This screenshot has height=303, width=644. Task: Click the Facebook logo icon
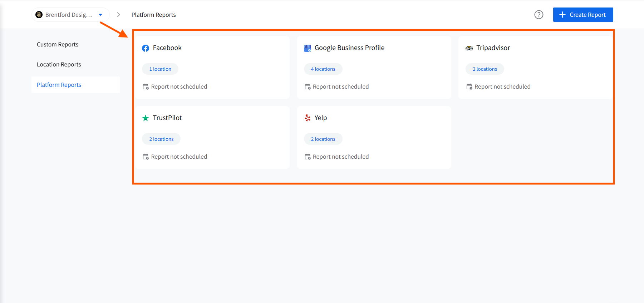click(146, 48)
